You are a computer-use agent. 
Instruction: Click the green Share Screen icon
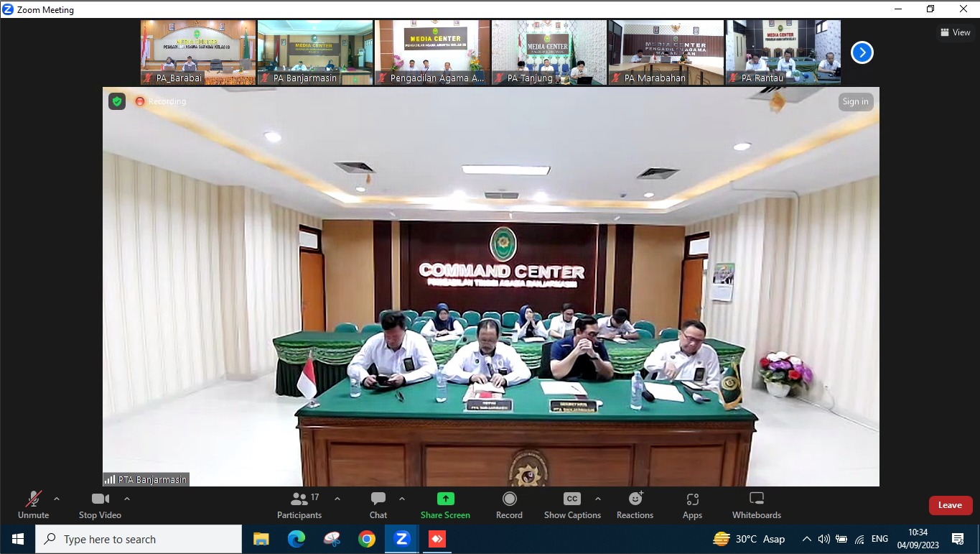click(445, 499)
